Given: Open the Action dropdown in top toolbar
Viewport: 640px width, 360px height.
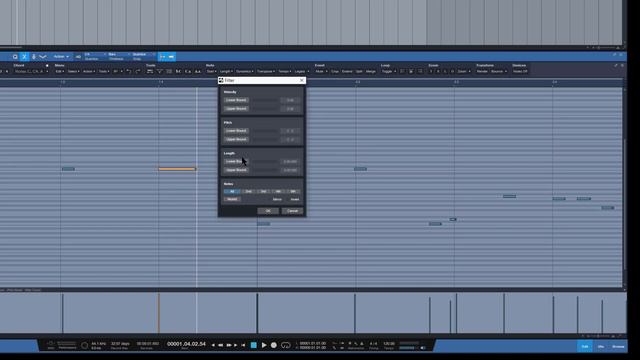Looking at the screenshot, I should pos(61,57).
